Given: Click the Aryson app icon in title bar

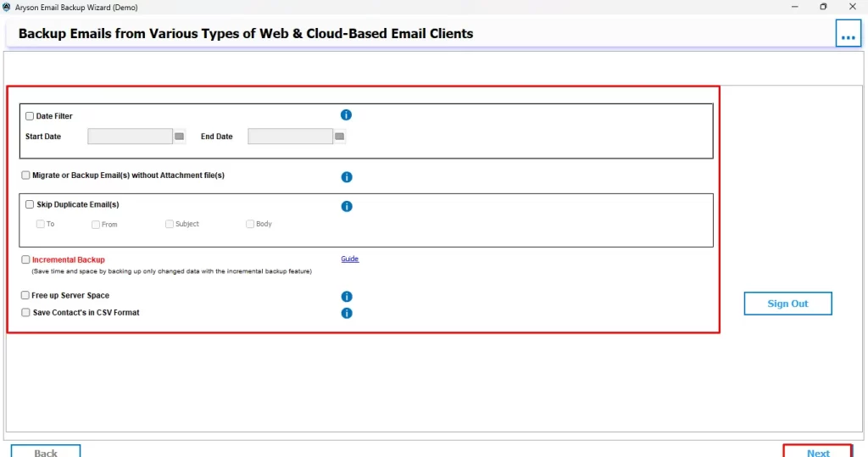Looking at the screenshot, I should click(x=7, y=7).
